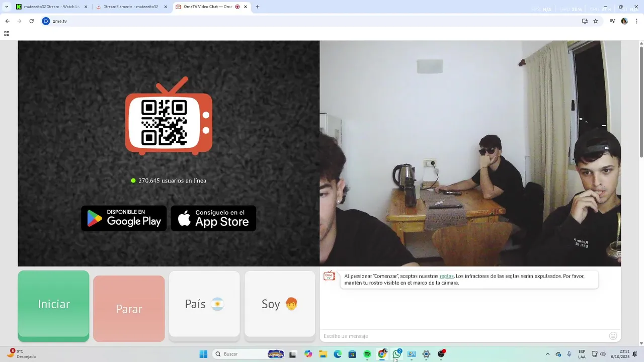Bookmark this page with the star

(596, 21)
